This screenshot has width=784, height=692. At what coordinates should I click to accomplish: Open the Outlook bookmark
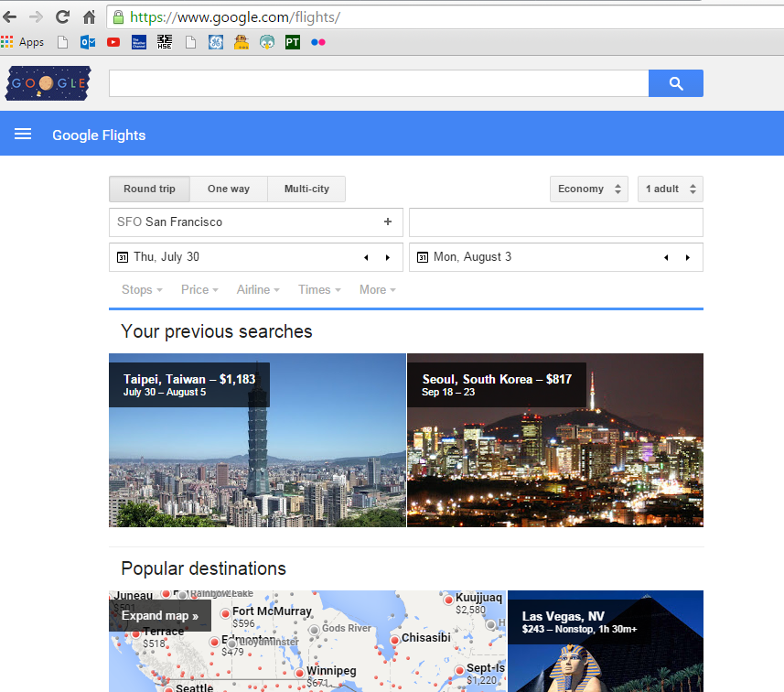(x=88, y=42)
